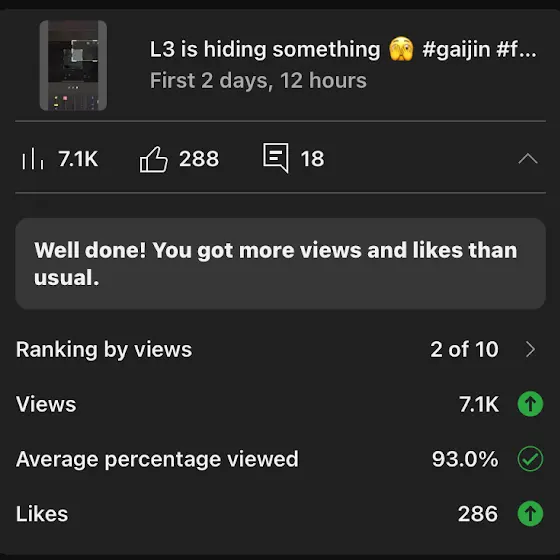Select the 18 comments count

[x=312, y=159]
